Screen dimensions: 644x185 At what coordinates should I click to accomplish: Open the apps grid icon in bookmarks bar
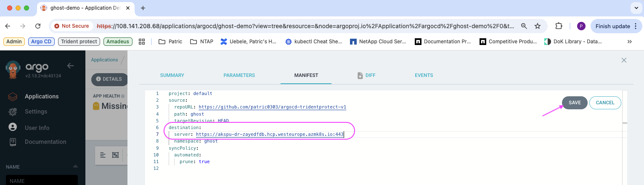[142, 42]
